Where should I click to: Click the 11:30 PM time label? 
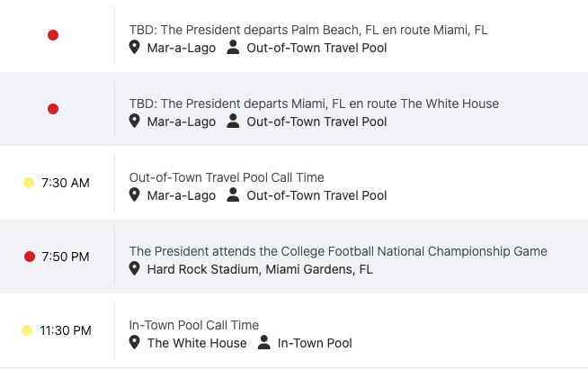click(66, 330)
